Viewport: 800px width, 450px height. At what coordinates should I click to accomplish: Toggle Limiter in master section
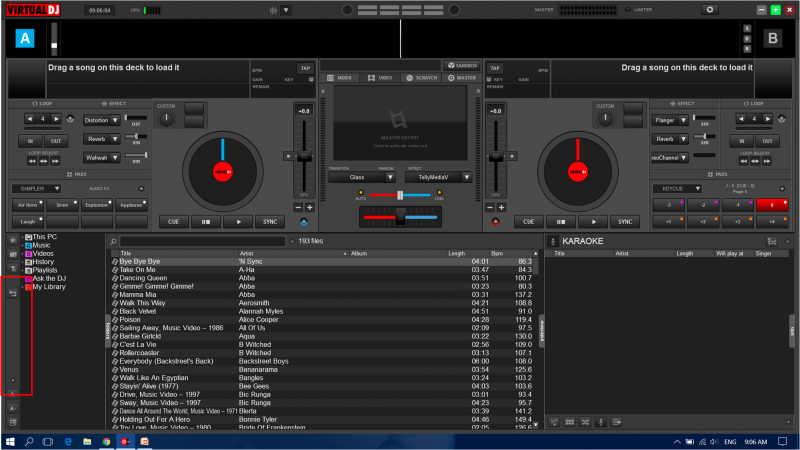click(x=628, y=10)
